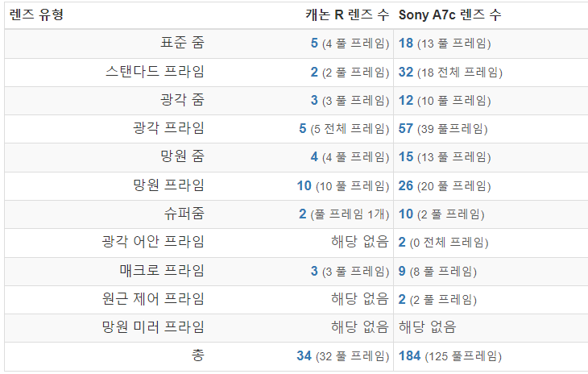Image resolution: width=588 pixels, height=374 pixels.
Task: Open Sony 매크로 프라임 count link '9'
Action: 402,271
